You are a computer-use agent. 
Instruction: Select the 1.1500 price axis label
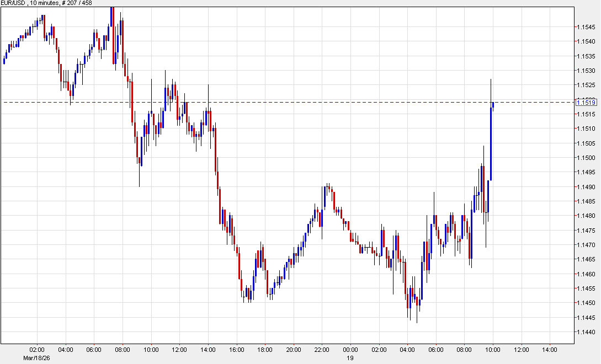(x=585, y=158)
